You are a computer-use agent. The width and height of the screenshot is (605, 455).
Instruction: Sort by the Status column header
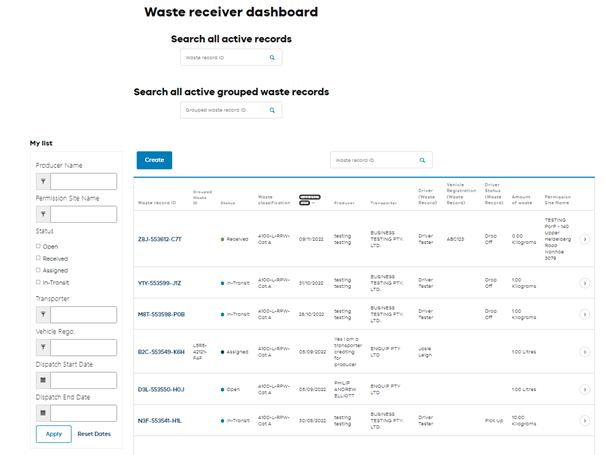click(228, 203)
